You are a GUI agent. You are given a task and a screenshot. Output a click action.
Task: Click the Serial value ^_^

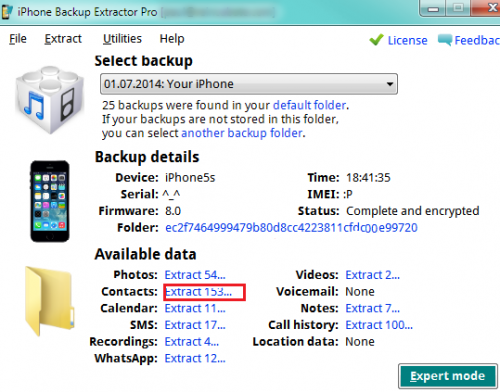point(171,194)
